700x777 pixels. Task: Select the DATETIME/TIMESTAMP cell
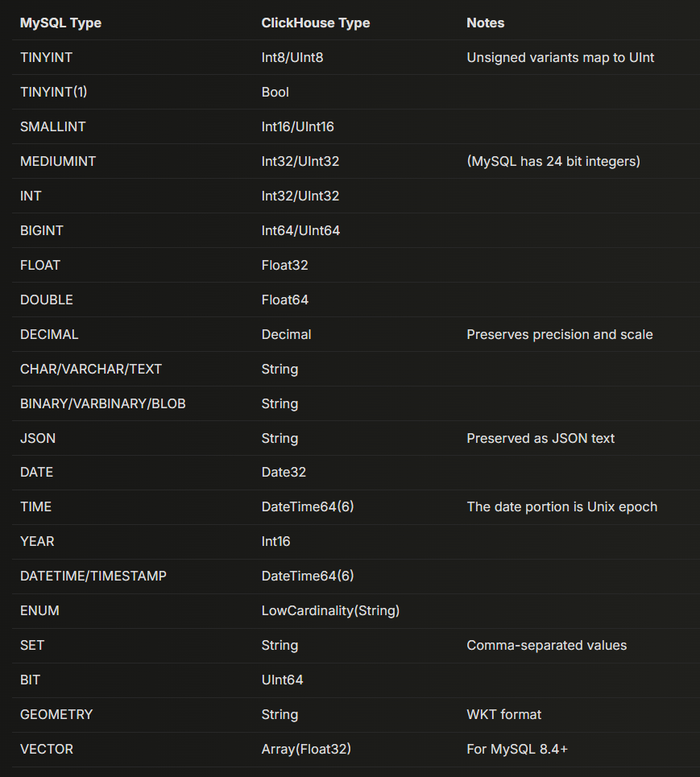93,576
